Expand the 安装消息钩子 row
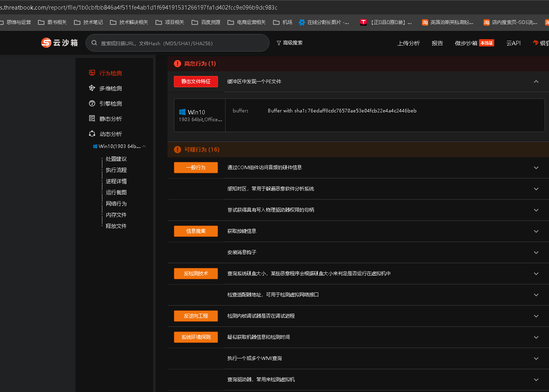549x392 pixels. [536, 252]
